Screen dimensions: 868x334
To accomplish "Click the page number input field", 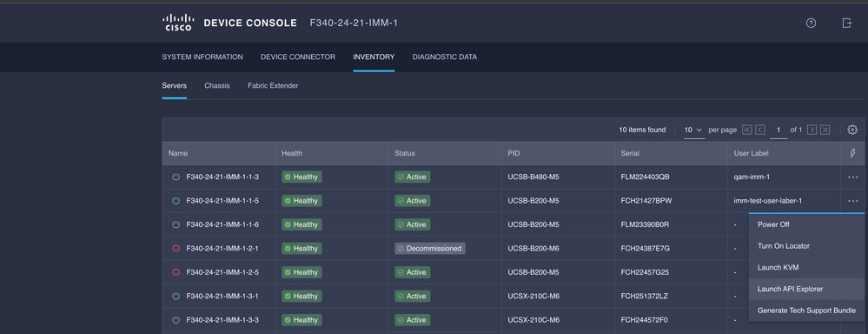I will click(779, 130).
